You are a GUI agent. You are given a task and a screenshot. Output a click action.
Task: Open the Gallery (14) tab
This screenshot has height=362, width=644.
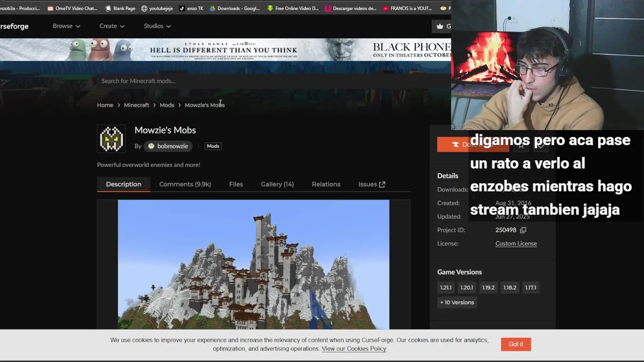click(277, 184)
